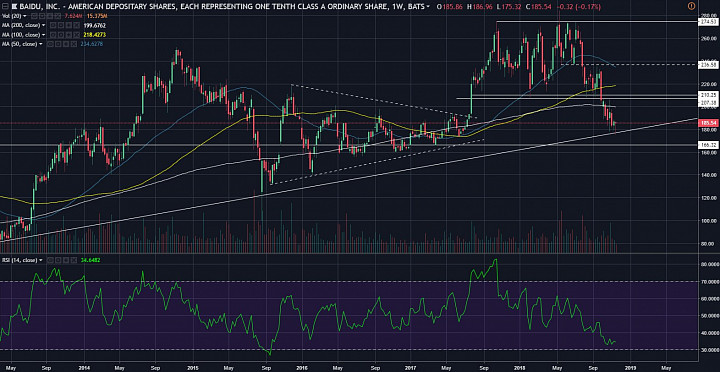Click the 100.00 label on price scale
720x372 pixels.
click(x=709, y=220)
